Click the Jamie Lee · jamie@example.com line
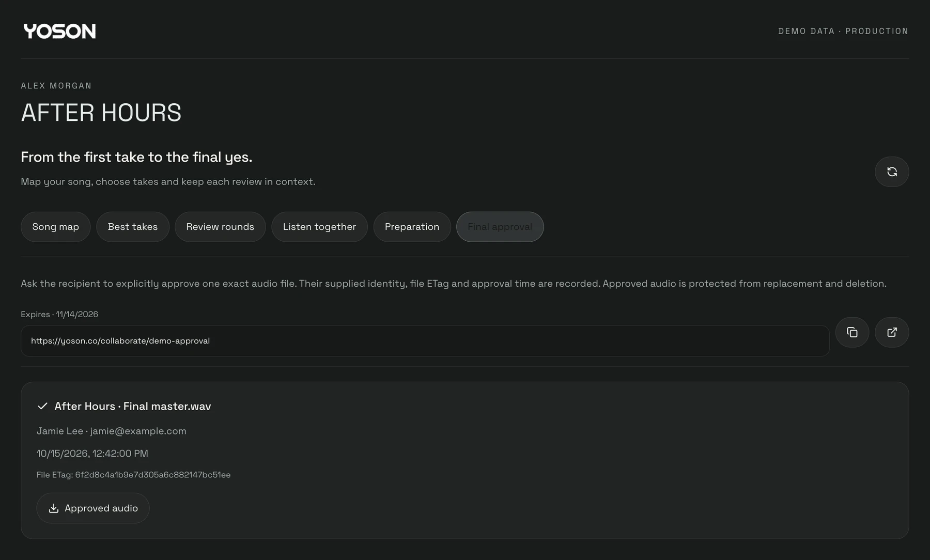This screenshot has width=930, height=560. [x=112, y=431]
